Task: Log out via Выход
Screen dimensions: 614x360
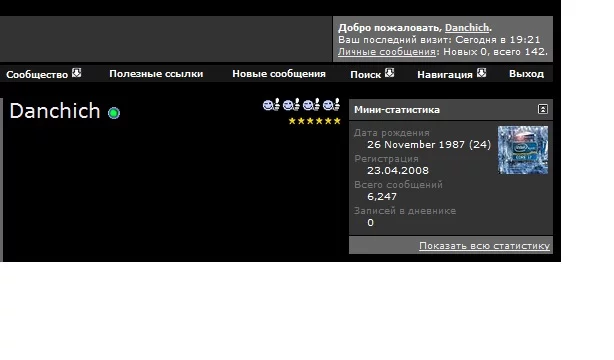Action: (x=526, y=74)
